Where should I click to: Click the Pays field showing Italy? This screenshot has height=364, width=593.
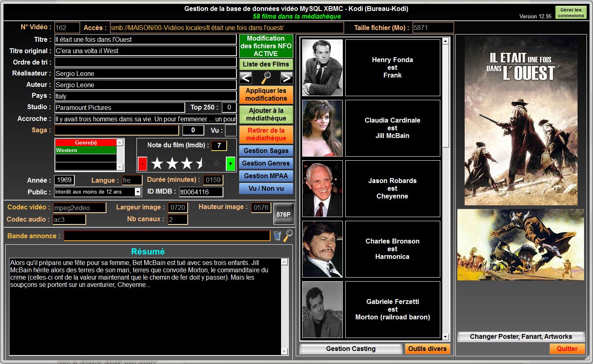[x=145, y=96]
